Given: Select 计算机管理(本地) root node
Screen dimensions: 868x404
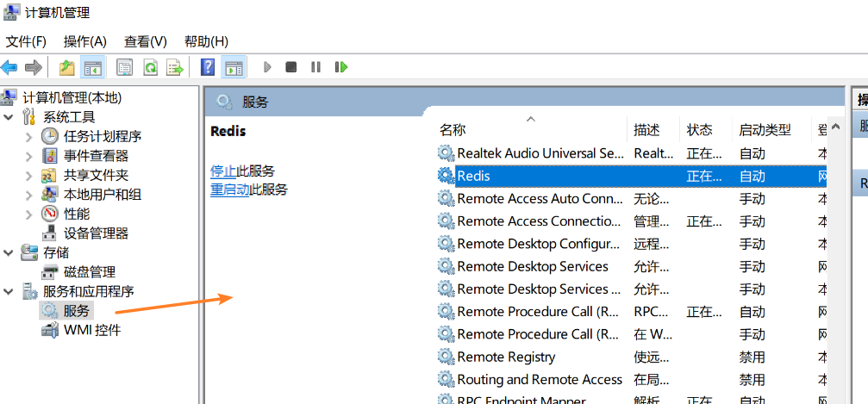Looking at the screenshot, I should coord(72,98).
